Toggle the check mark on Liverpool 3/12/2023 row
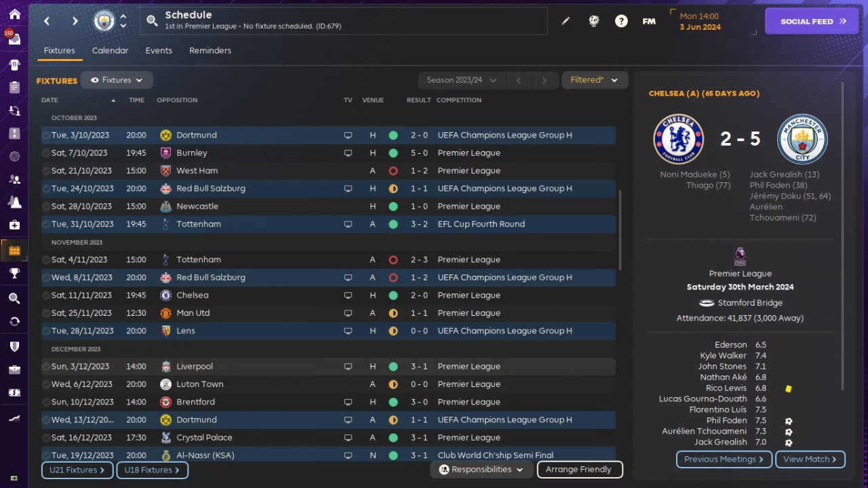The height and width of the screenshot is (488, 868). point(45,367)
